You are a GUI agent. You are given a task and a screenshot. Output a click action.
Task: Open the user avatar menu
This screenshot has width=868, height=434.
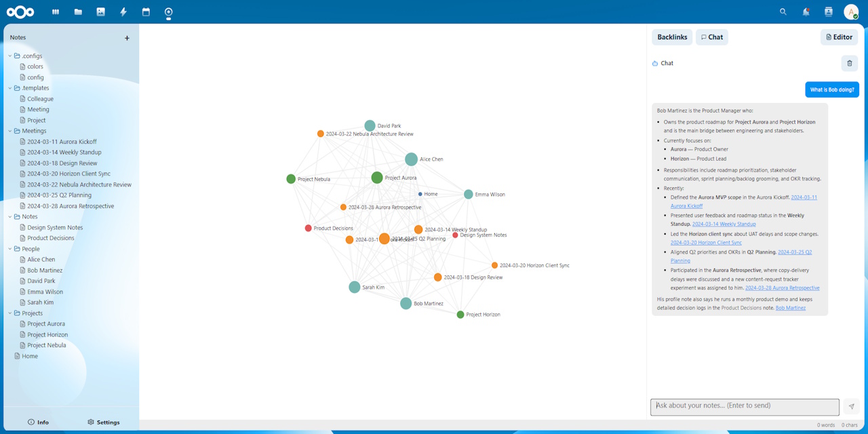pos(851,12)
